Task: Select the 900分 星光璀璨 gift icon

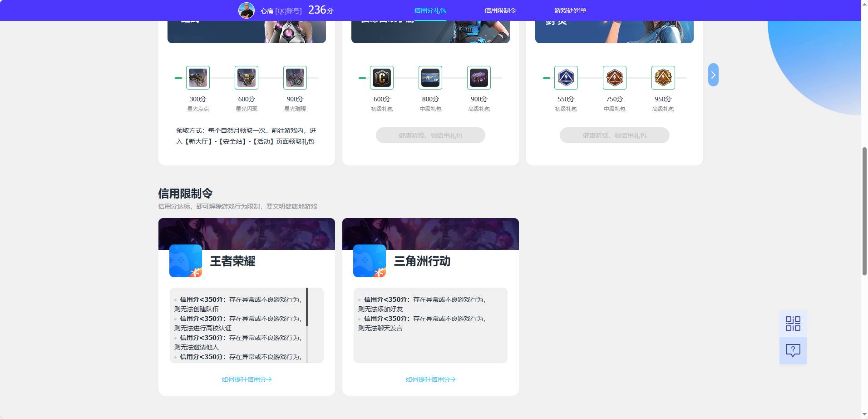Action: (x=295, y=78)
